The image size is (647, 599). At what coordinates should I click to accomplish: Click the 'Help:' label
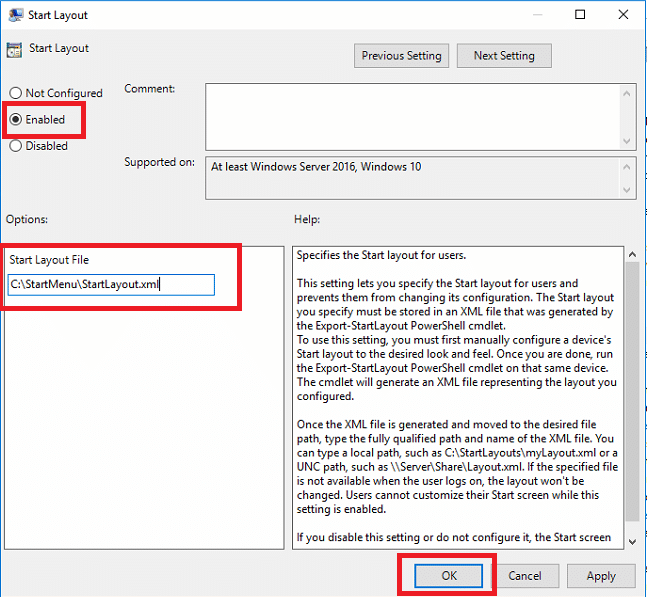point(307,219)
